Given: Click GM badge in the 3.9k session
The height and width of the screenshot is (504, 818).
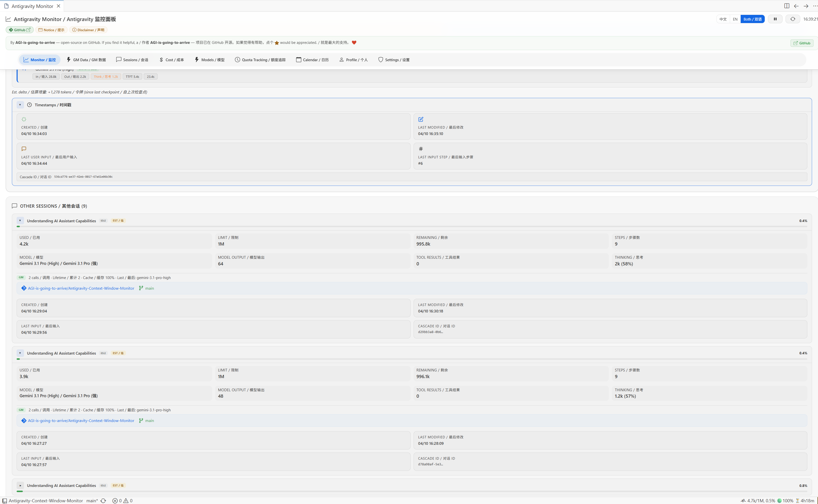Looking at the screenshot, I should pyautogui.click(x=21, y=410).
